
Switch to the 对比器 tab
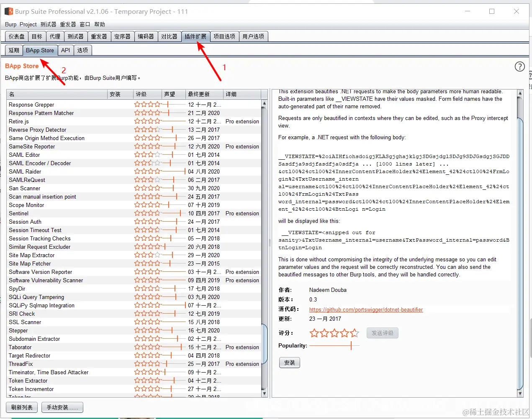(x=169, y=36)
